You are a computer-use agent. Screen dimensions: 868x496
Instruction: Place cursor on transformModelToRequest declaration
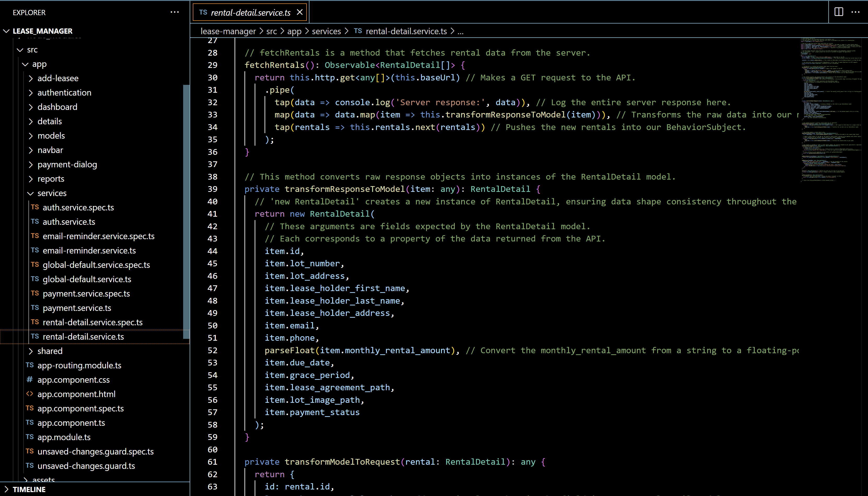coord(342,462)
